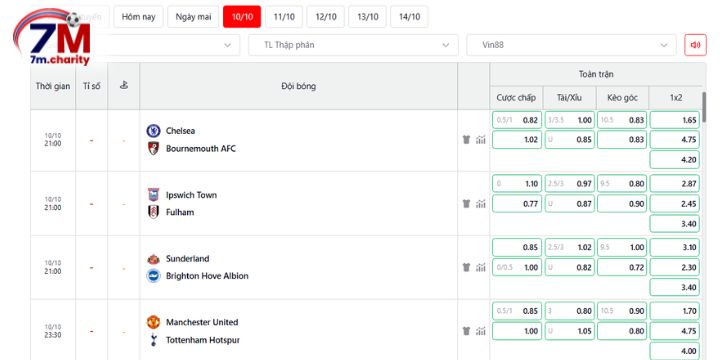Viewport: 720px width, 360px height.
Task: Open jersey icon for Manchester United match
Action: [467, 331]
